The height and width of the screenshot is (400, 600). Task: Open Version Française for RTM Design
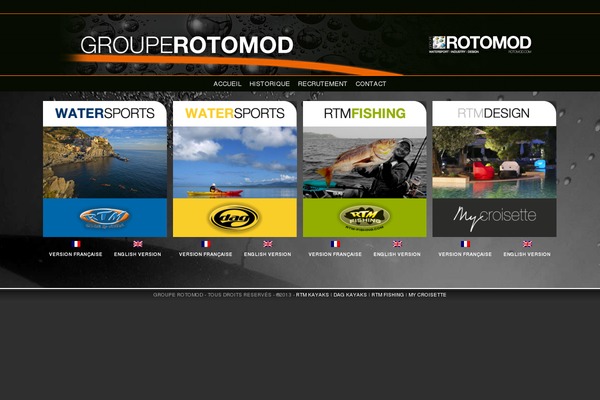tap(465, 254)
